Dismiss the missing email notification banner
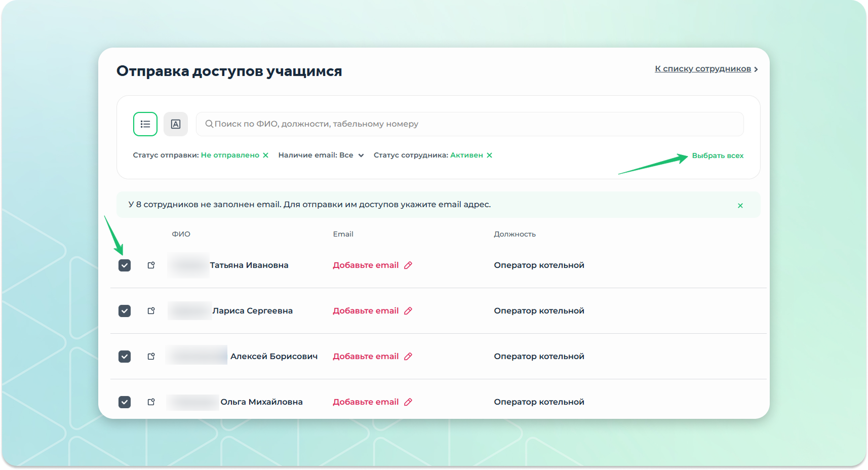868x470 pixels. [x=740, y=205]
